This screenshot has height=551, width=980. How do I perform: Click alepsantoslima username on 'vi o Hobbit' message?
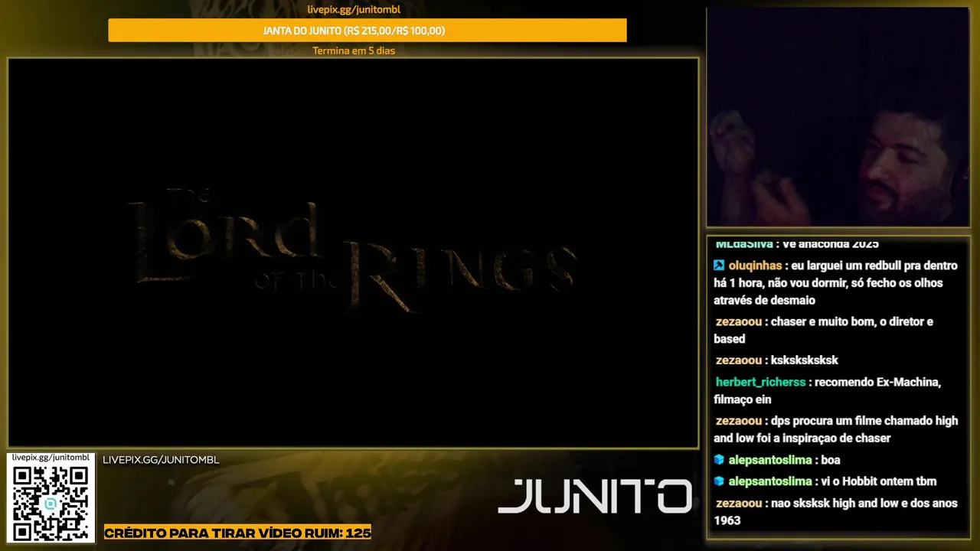[x=770, y=481]
